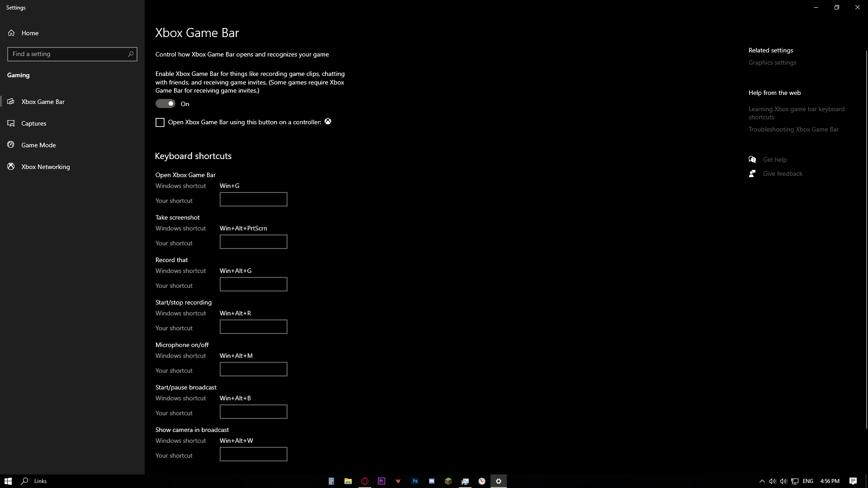
Task: Click Links toolbar on taskbar
Action: click(x=40, y=481)
